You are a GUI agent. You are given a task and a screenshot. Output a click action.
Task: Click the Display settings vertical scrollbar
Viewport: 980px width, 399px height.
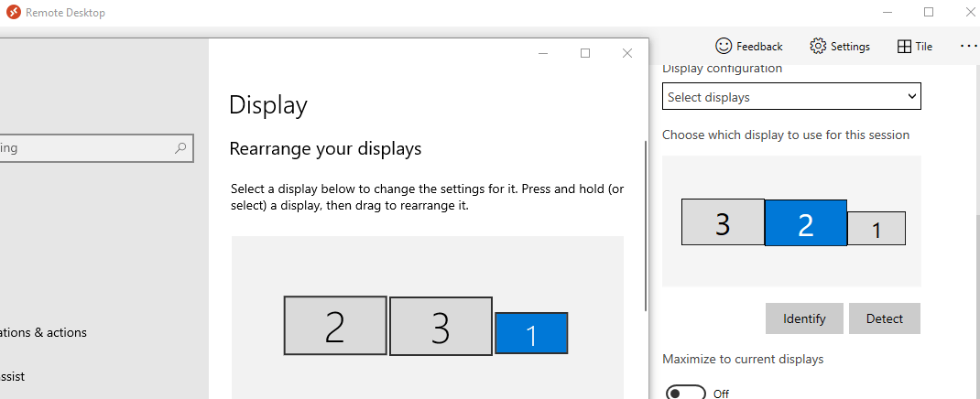646,225
